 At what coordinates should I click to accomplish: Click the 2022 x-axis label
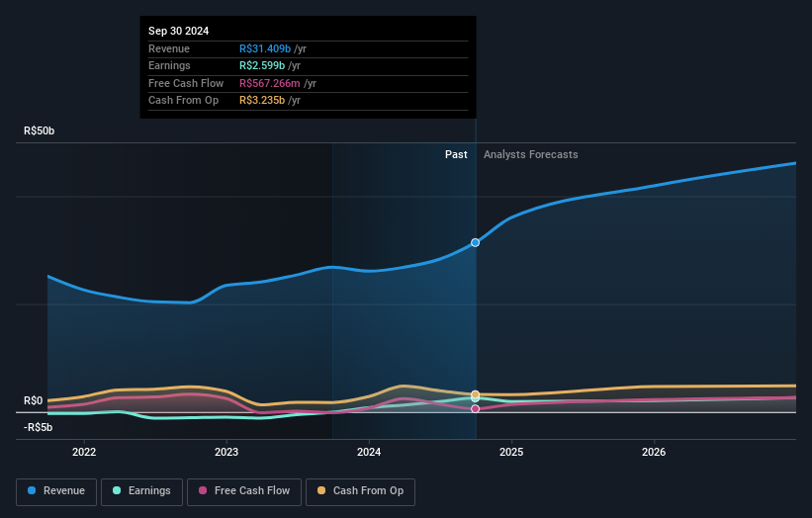click(84, 452)
